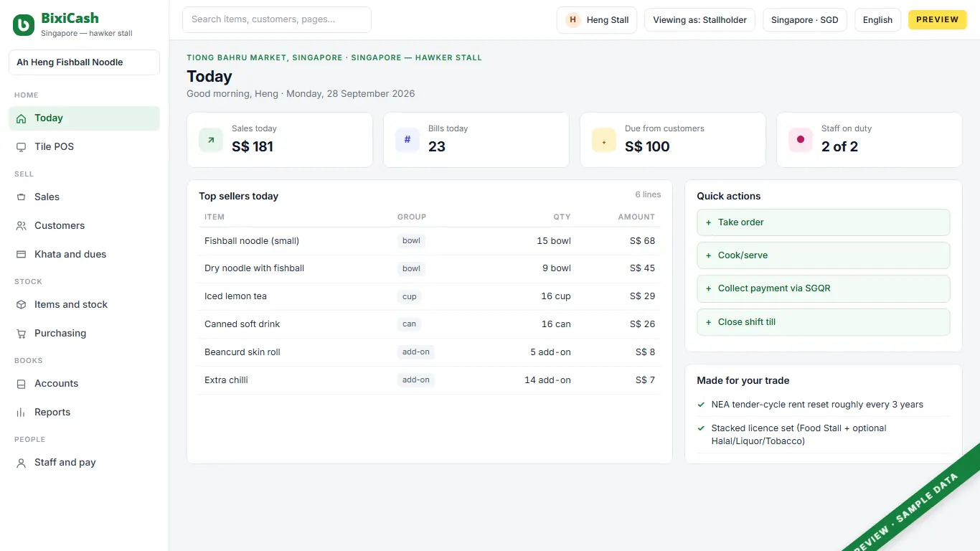
Task: Select Collect payment via SGQR
Action: pyautogui.click(x=824, y=288)
